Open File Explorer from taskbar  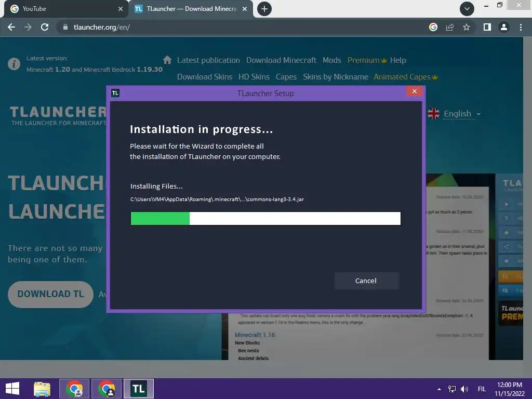[x=42, y=389]
